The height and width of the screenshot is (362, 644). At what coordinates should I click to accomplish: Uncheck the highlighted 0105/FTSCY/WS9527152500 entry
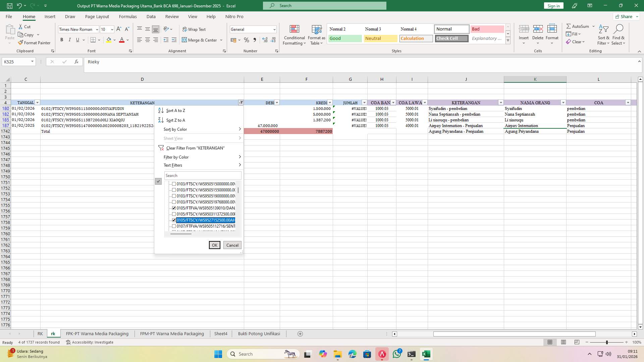click(x=174, y=220)
